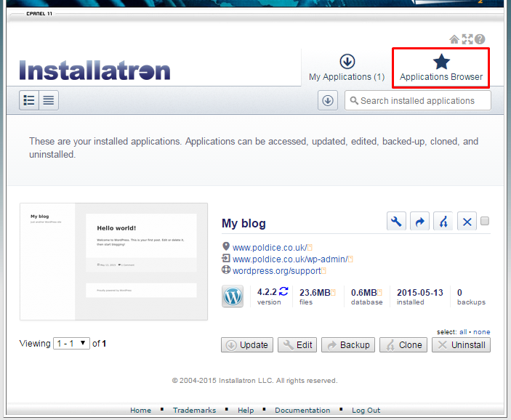Screen dimensions: 511x420
Task: Open the Applications Browser tab
Action: (x=441, y=68)
